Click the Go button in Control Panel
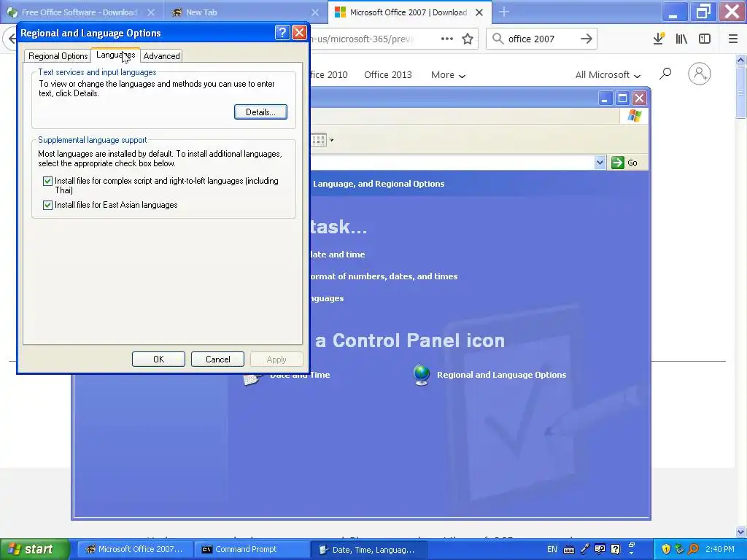 click(x=624, y=163)
